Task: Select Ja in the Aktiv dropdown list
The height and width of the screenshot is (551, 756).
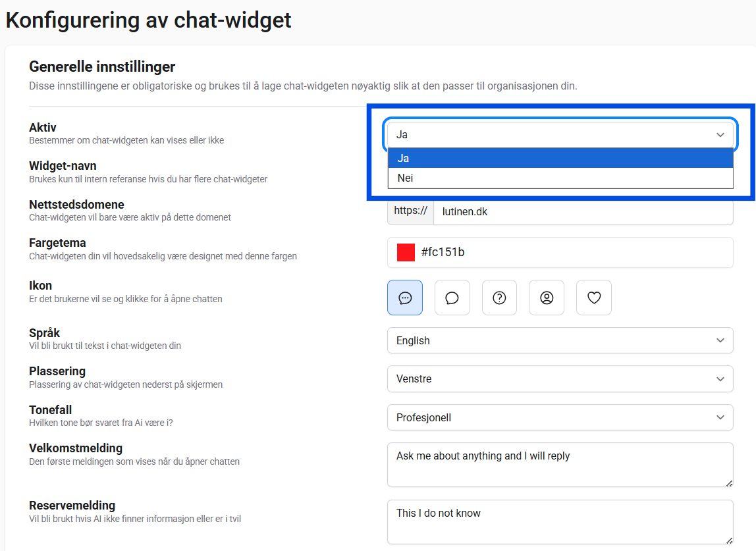Action: [x=560, y=158]
